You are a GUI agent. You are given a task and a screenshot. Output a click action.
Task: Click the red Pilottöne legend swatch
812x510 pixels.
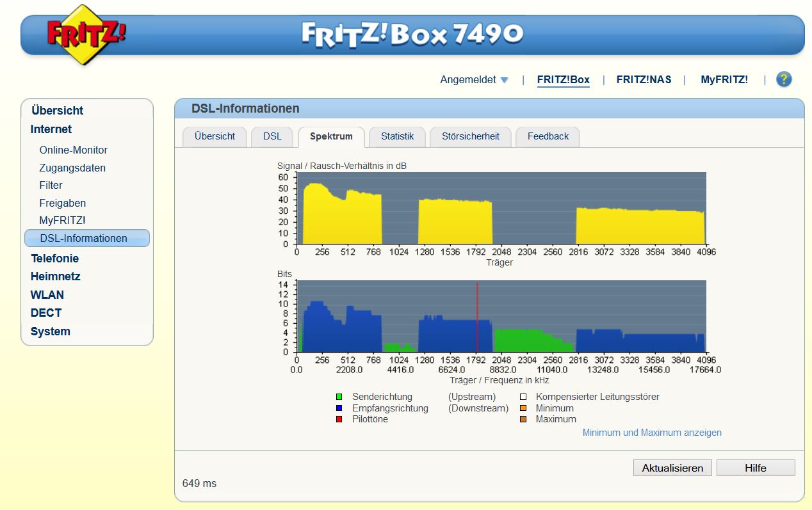click(339, 419)
